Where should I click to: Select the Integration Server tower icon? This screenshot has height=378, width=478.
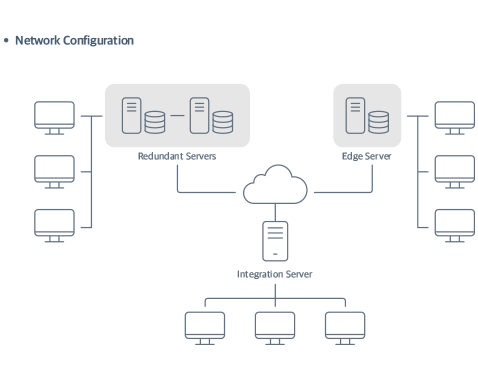tap(275, 241)
